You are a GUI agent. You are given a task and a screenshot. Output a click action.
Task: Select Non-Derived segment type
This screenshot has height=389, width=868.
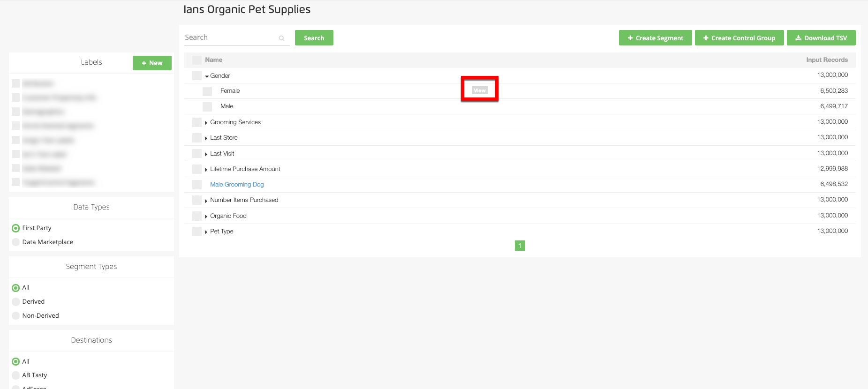(x=16, y=316)
